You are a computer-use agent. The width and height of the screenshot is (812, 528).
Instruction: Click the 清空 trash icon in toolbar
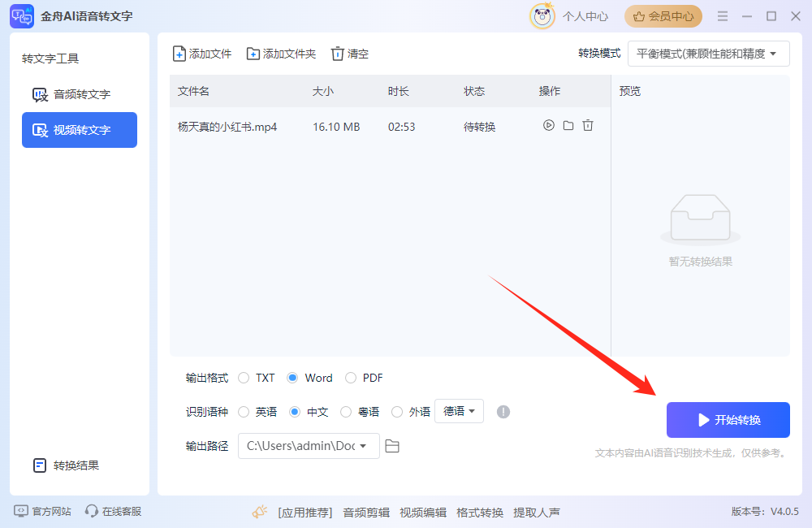click(x=338, y=54)
